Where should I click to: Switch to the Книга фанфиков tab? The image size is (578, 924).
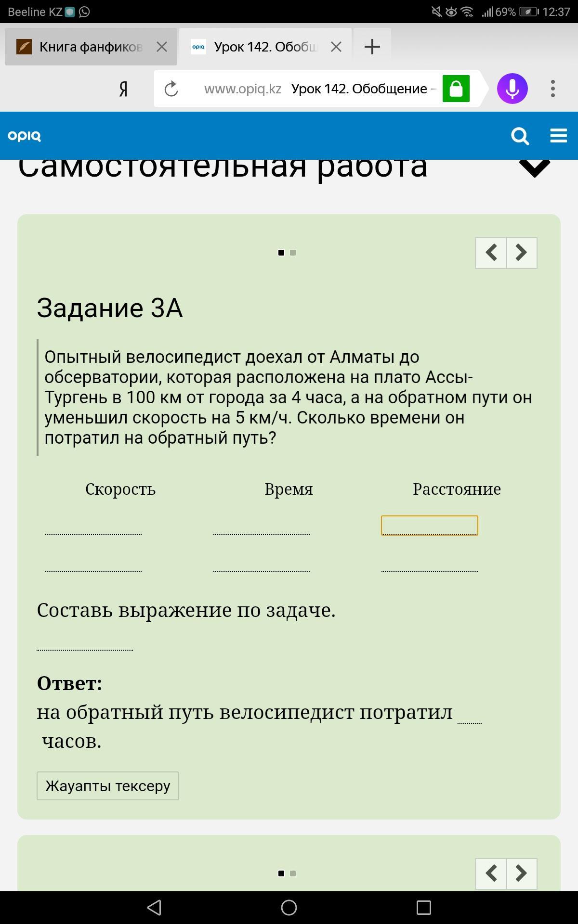79,47
